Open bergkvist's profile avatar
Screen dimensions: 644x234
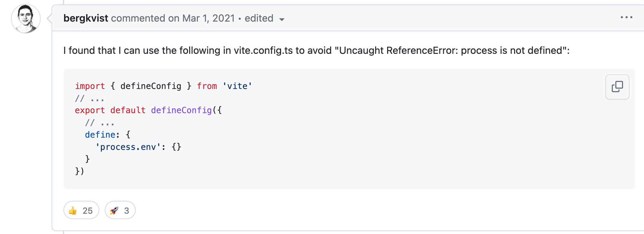(x=26, y=19)
